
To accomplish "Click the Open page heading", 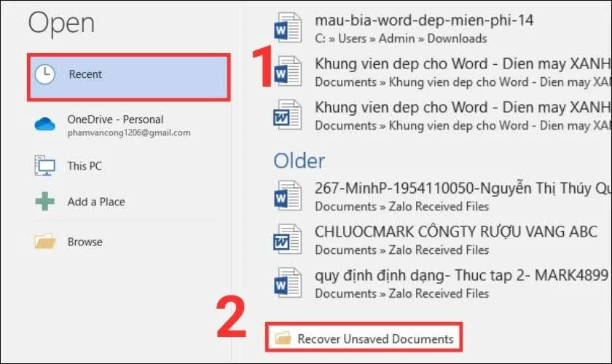I will (x=61, y=24).
